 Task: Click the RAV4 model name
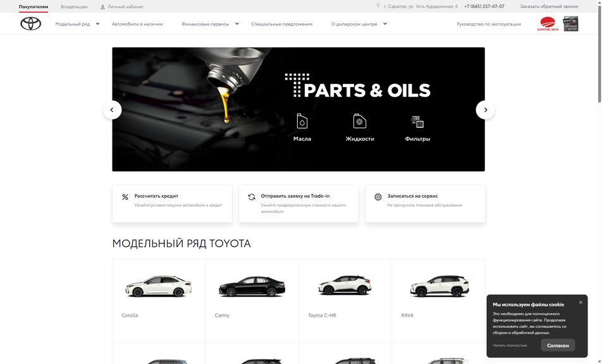click(x=407, y=315)
